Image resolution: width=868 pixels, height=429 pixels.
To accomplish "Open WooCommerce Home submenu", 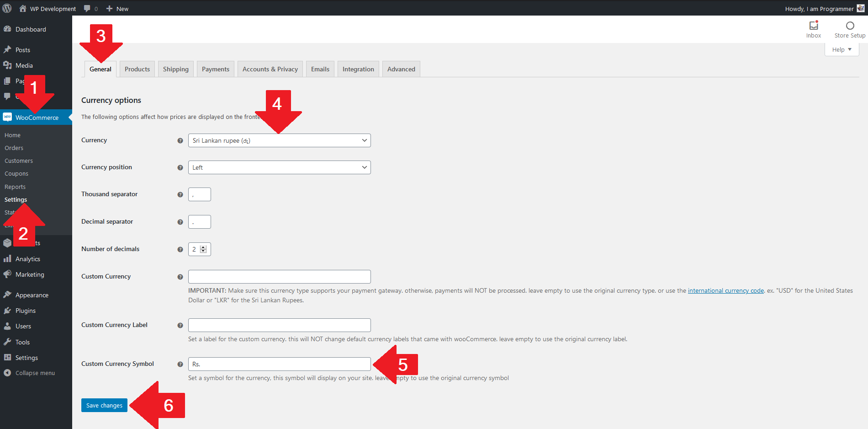I will tap(13, 135).
